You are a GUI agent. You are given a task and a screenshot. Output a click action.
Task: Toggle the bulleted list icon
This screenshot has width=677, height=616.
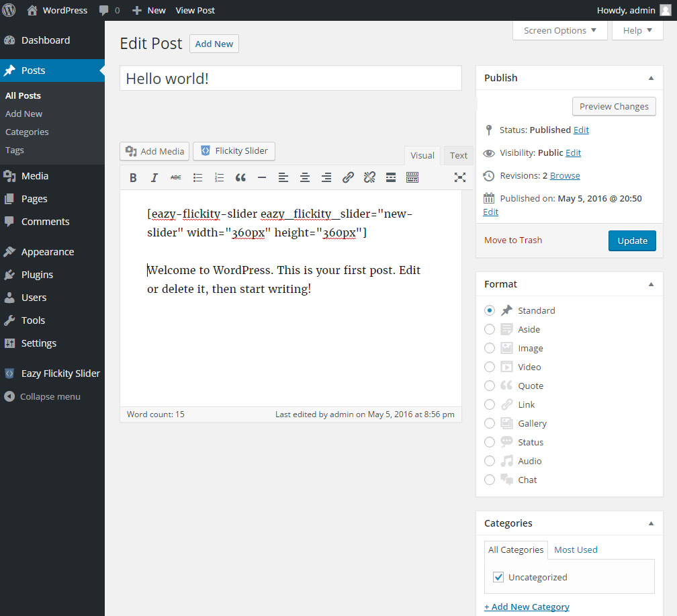pyautogui.click(x=197, y=177)
